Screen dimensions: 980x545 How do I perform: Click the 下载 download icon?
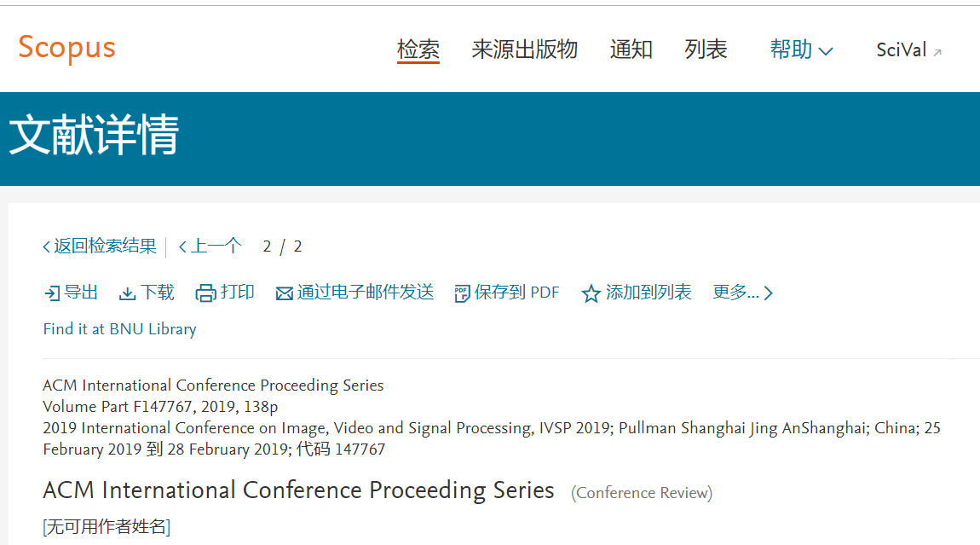[x=128, y=293]
